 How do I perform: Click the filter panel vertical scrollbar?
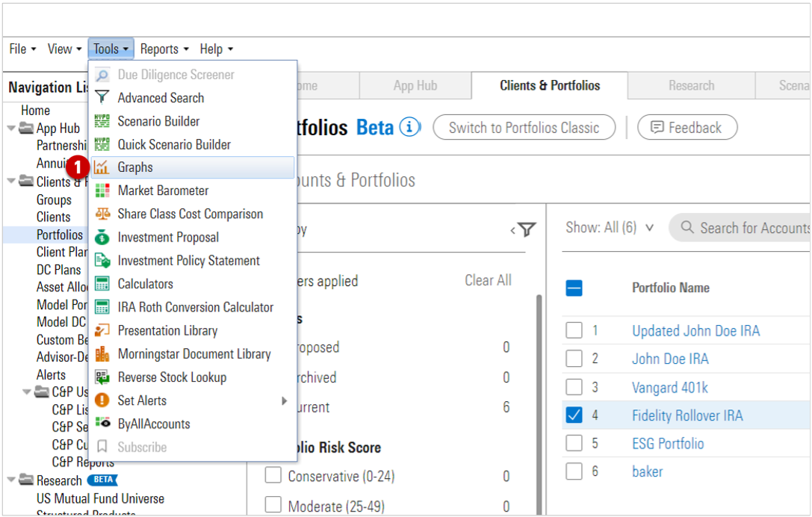click(x=539, y=404)
